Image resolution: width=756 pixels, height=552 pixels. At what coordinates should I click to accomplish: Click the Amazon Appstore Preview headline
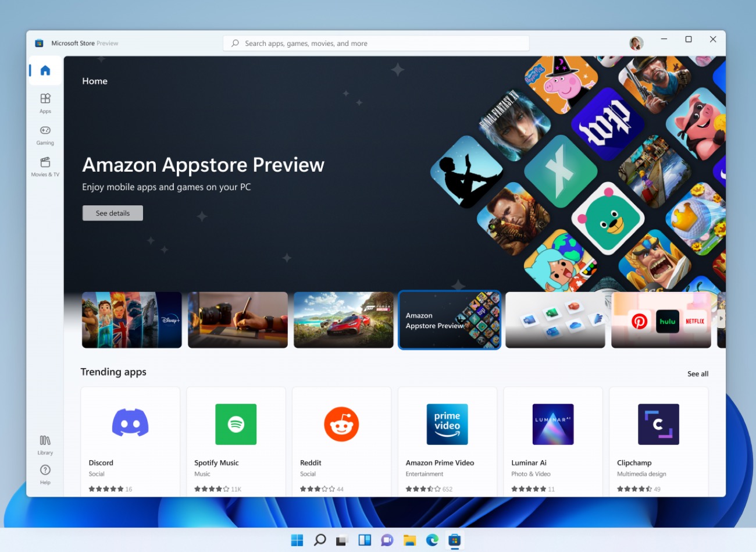click(x=204, y=165)
